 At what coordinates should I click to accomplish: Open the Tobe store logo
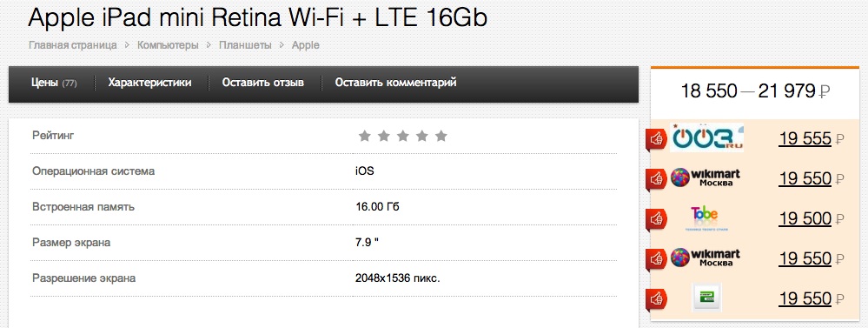(x=704, y=218)
